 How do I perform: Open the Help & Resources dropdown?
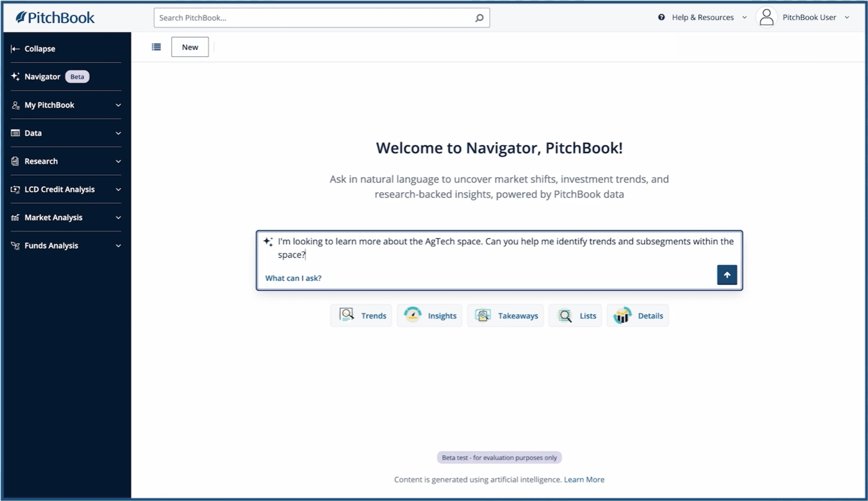[703, 17]
